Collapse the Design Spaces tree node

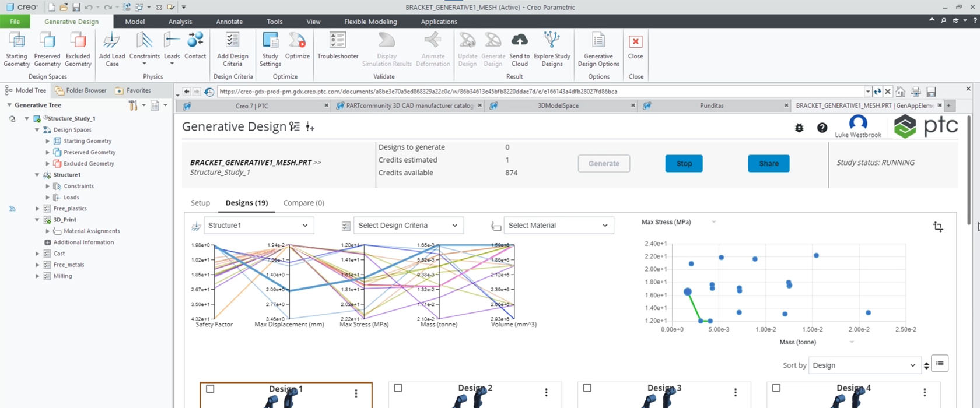click(x=37, y=130)
